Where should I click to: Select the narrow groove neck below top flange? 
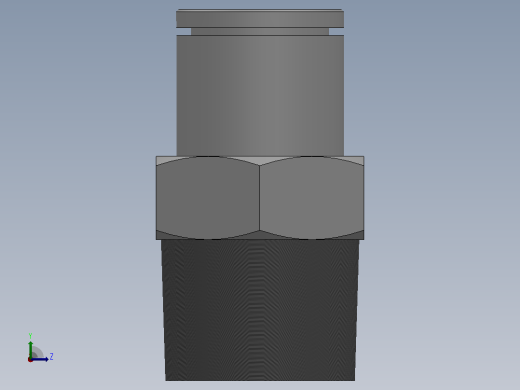[x=260, y=31]
